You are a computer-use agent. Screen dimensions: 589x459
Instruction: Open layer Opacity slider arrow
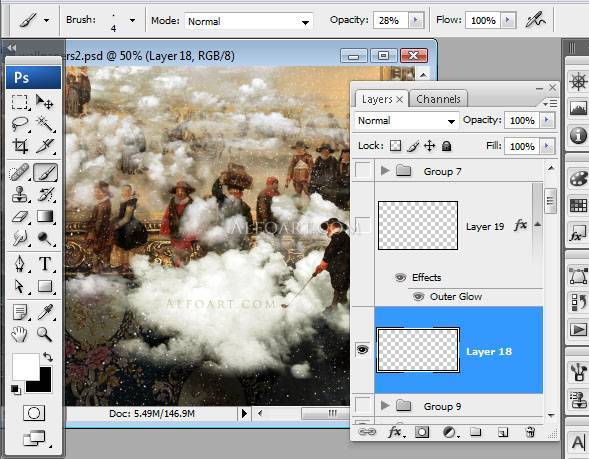coord(547,120)
